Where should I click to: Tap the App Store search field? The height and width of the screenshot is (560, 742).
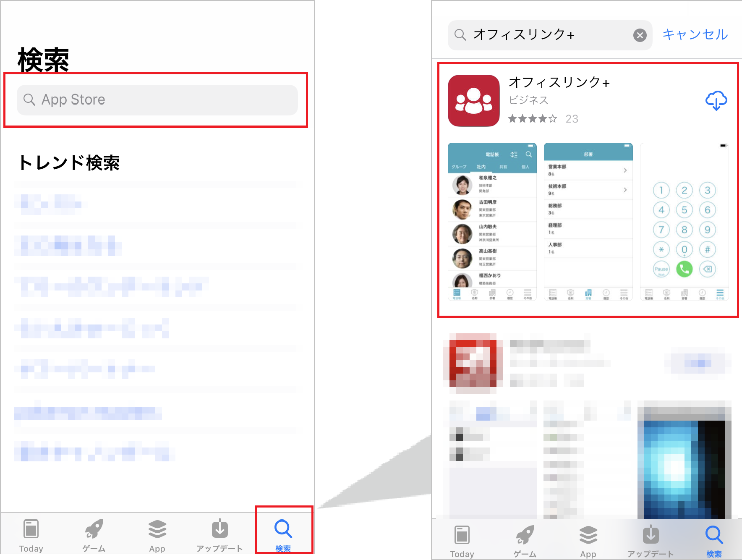(x=157, y=99)
